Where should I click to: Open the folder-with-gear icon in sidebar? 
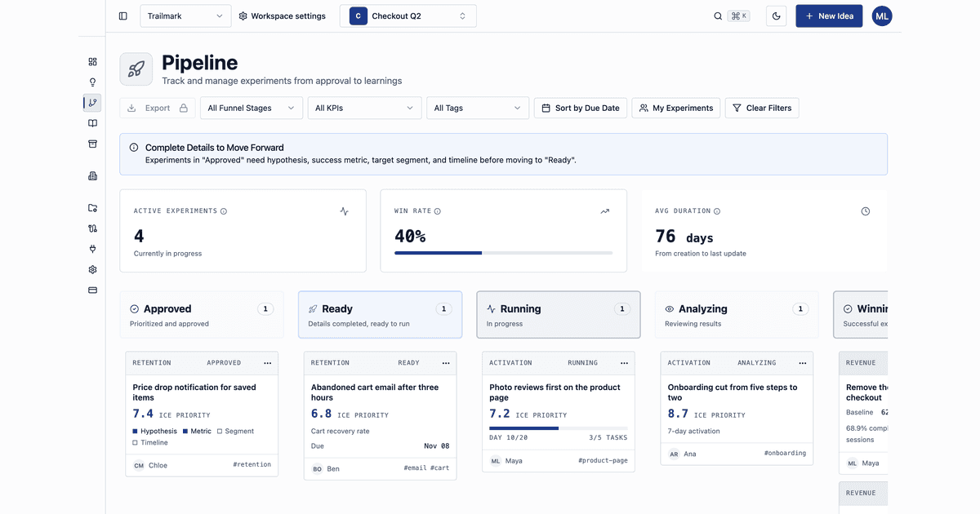click(92, 208)
